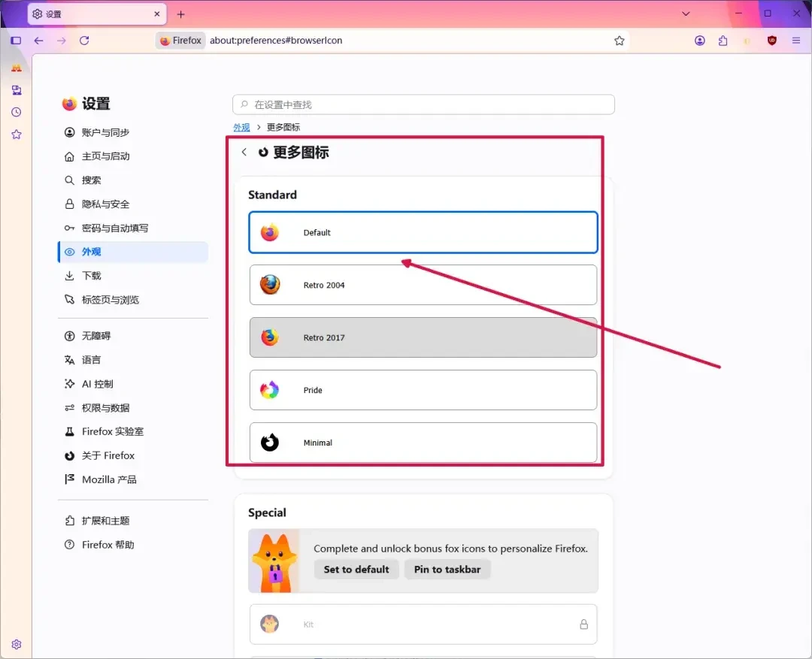The width and height of the screenshot is (812, 659).
Task: Open the extensions puzzle icon
Action: (723, 41)
